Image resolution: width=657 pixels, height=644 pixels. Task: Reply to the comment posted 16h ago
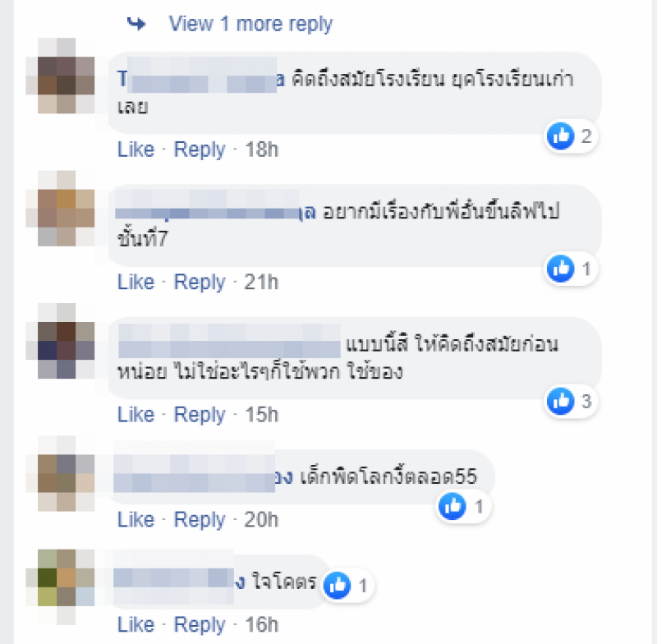click(x=200, y=626)
